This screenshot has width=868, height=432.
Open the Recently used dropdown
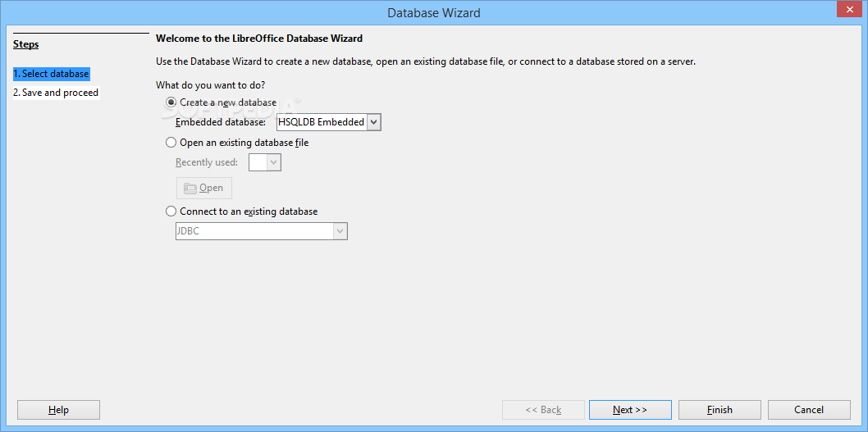[275, 162]
